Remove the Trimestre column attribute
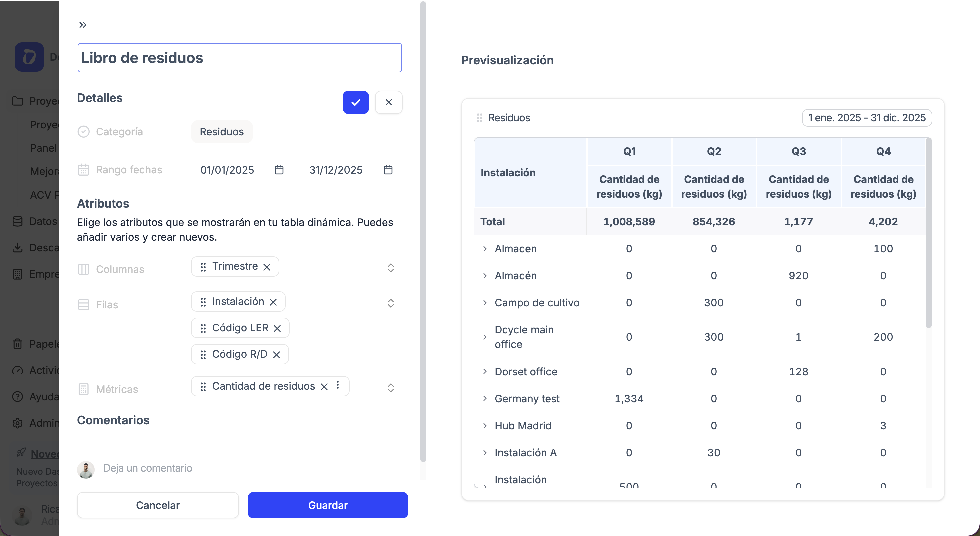 coord(266,266)
